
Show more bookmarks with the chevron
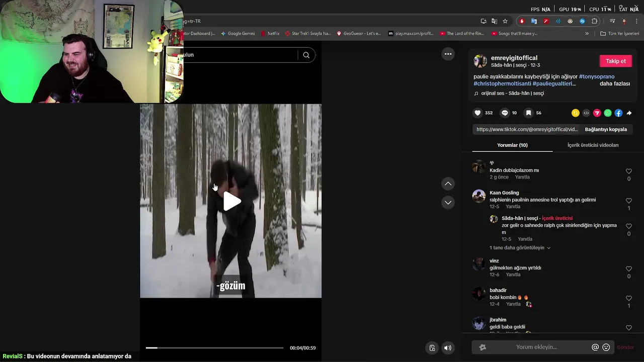587,34
